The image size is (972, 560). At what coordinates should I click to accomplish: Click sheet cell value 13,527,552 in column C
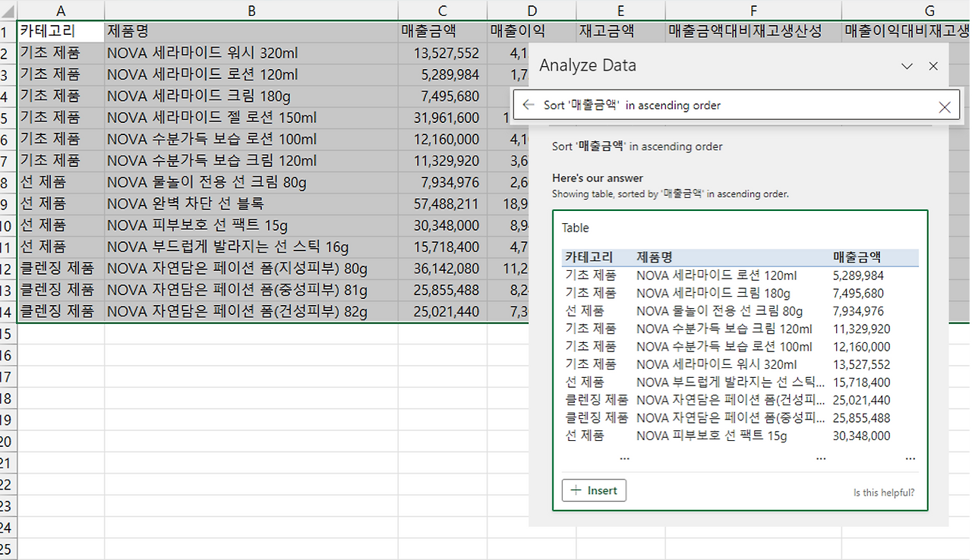pos(443,53)
